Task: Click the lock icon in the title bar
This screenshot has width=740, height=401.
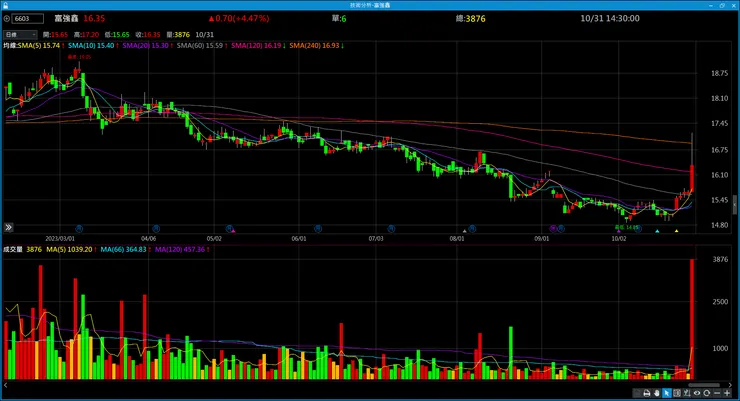Action: point(5,5)
